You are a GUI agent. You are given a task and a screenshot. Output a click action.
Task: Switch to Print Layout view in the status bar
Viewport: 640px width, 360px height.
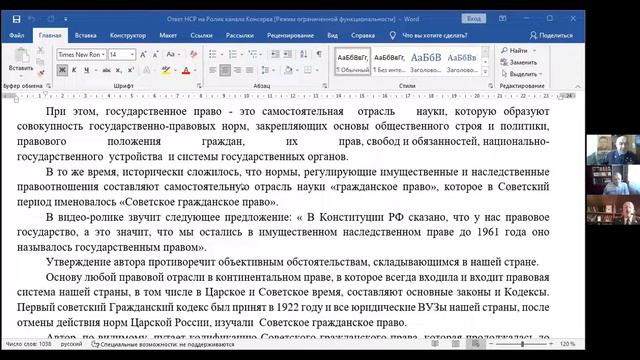point(456,344)
